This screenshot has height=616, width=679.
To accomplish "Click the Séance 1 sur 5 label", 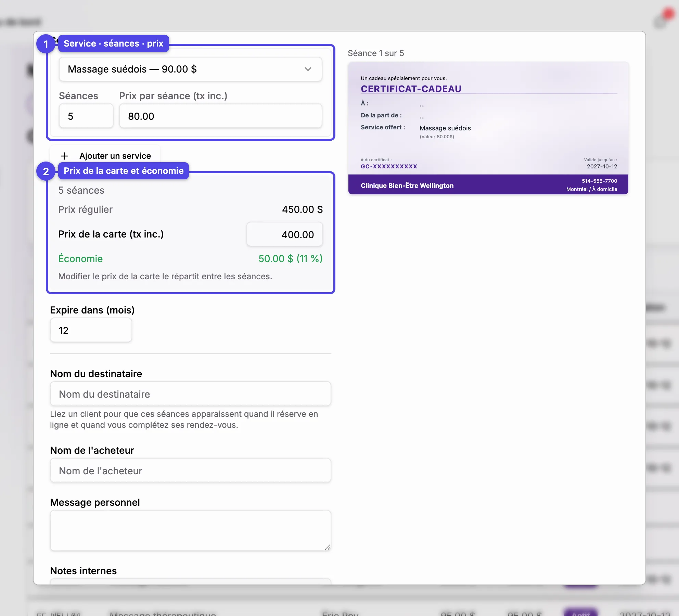I will (376, 53).
